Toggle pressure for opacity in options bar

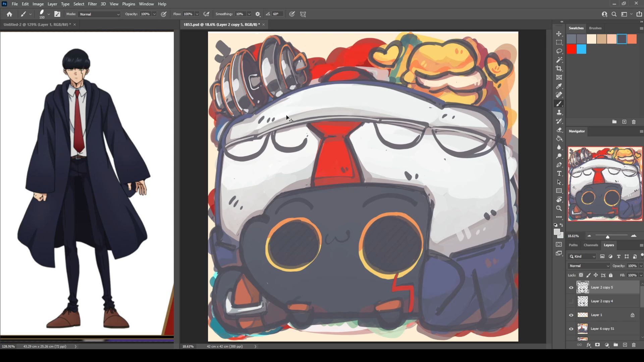164,14
